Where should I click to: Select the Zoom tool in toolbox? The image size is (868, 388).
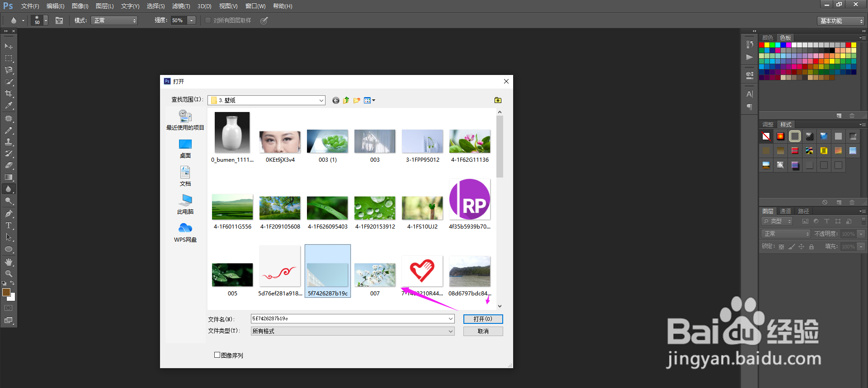9,274
